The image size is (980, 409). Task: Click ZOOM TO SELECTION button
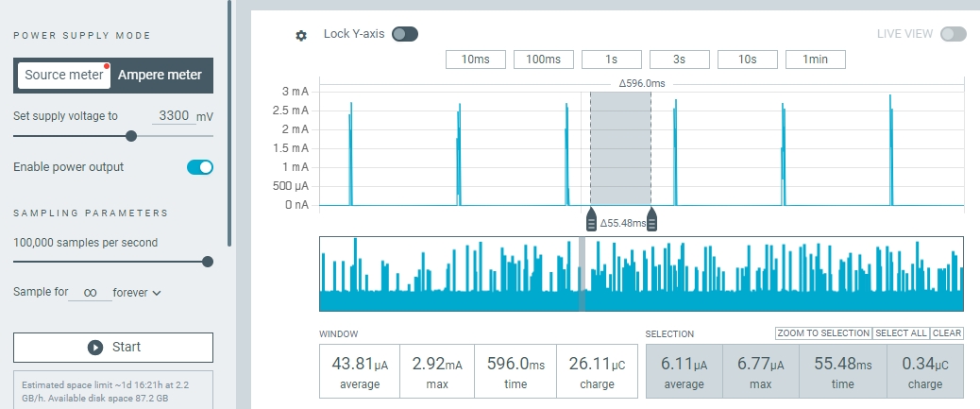[824, 333]
